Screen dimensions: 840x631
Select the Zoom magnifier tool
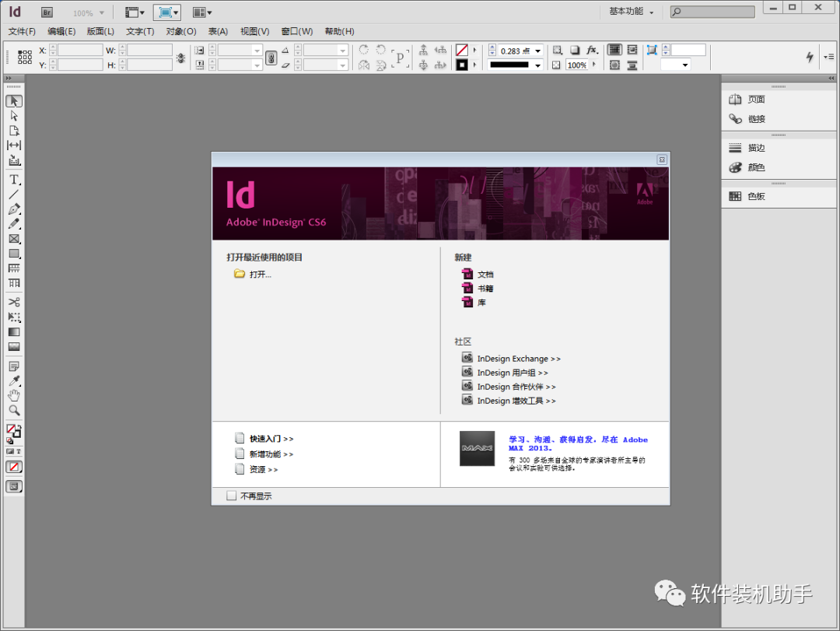14,411
